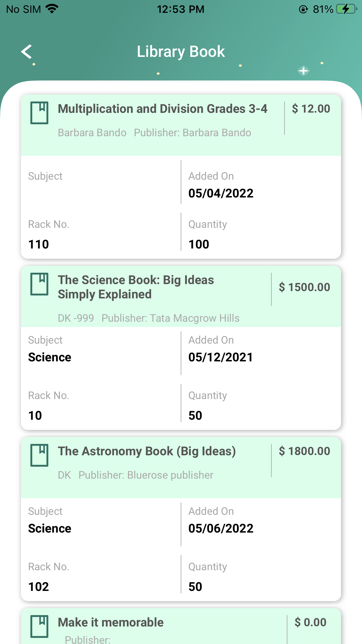Tap the Wi-Fi status icon
The height and width of the screenshot is (644, 362).
[x=52, y=9]
